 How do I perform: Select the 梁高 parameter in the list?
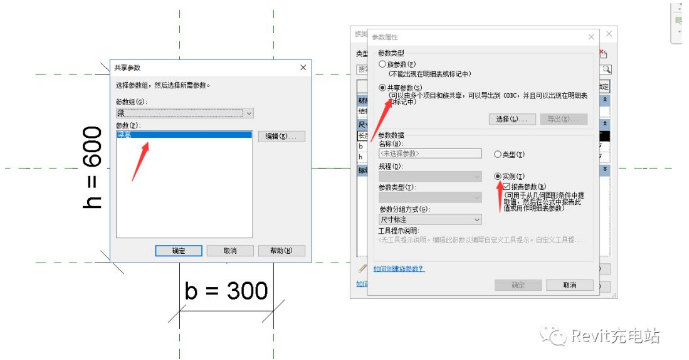(184, 135)
